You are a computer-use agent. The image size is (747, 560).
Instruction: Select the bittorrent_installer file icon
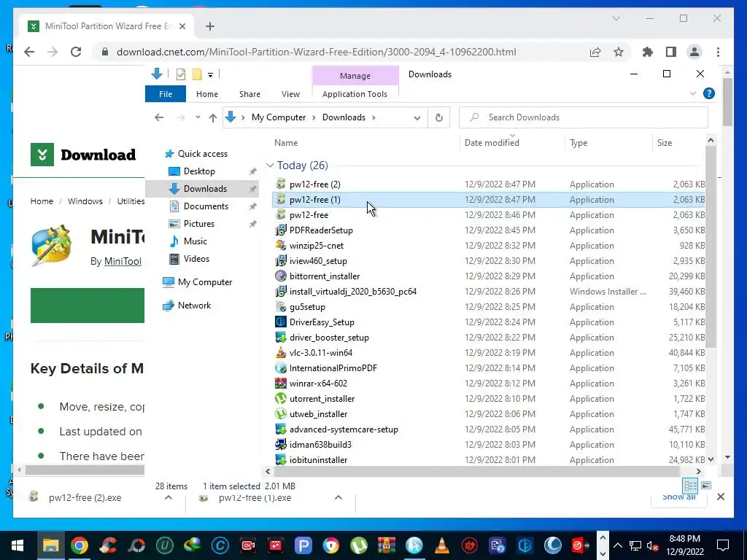(281, 276)
